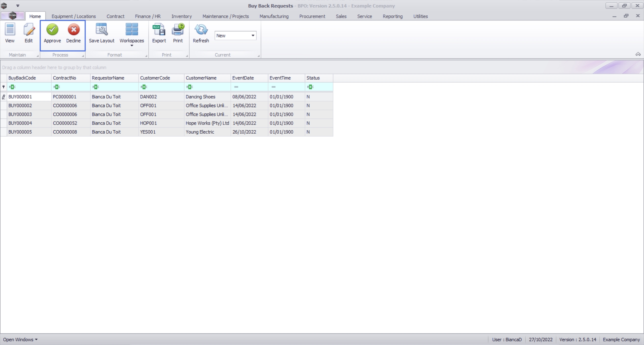Screen dimensions: 644x345
Task: Open the Sales tab
Action: pyautogui.click(x=341, y=16)
